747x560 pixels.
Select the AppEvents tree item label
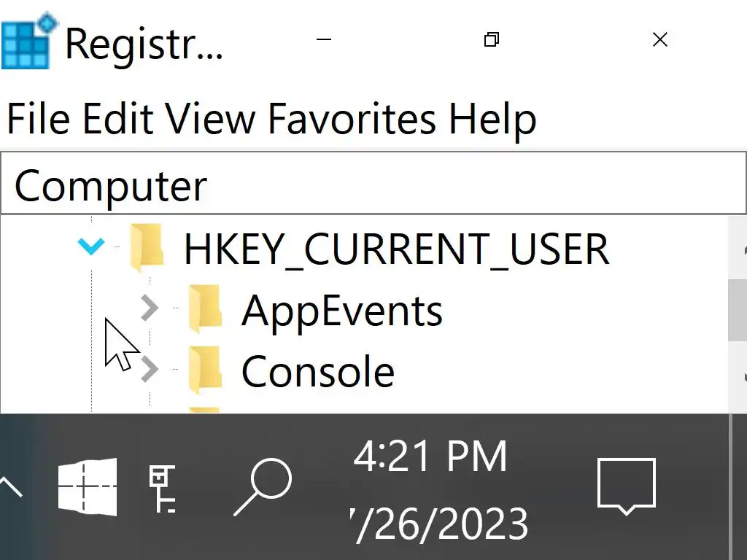[x=341, y=311]
